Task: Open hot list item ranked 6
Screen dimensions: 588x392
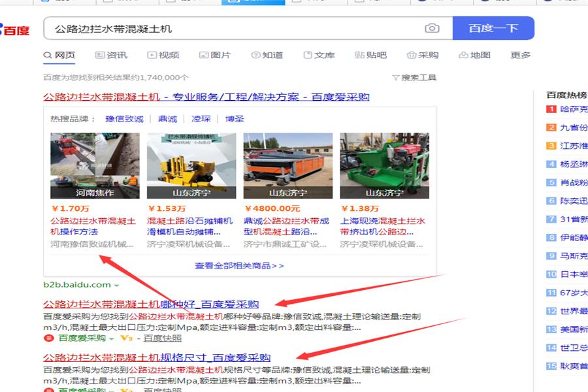Action: pos(567,201)
